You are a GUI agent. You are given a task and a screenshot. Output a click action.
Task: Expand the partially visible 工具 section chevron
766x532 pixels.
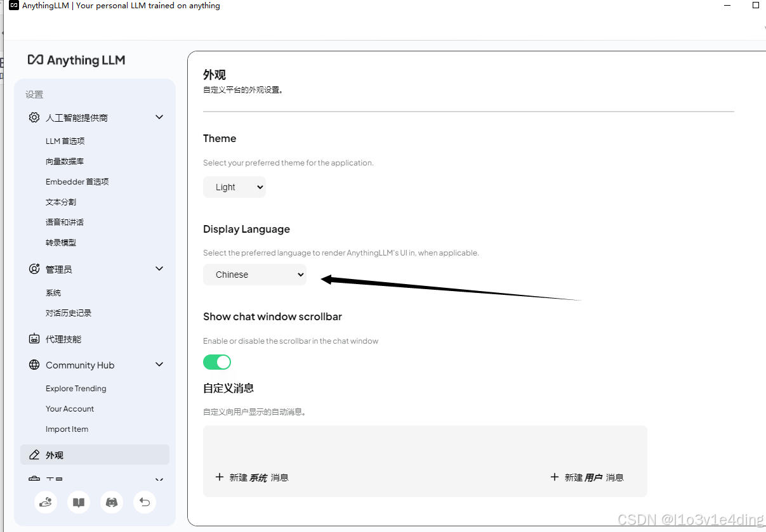coord(159,480)
